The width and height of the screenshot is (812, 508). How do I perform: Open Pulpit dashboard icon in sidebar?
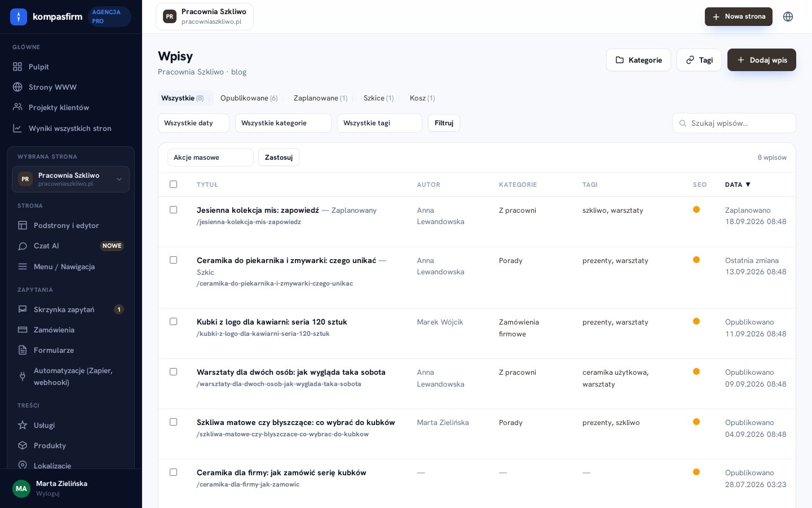pos(17,67)
